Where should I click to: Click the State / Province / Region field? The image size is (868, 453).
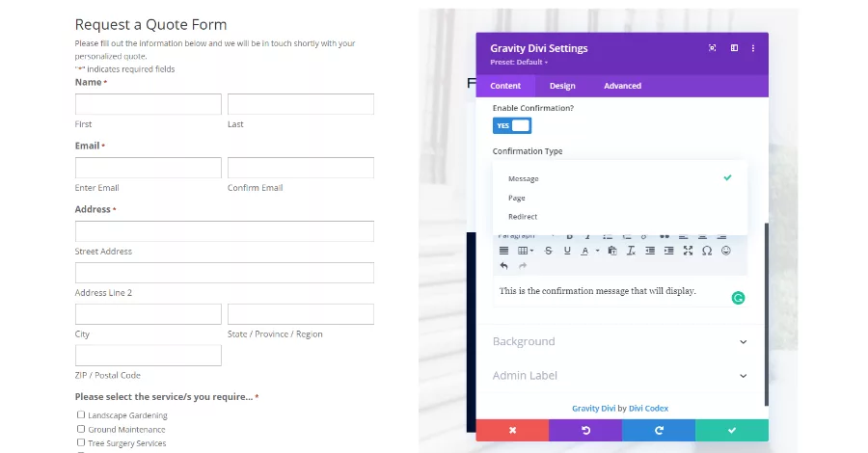tap(301, 314)
